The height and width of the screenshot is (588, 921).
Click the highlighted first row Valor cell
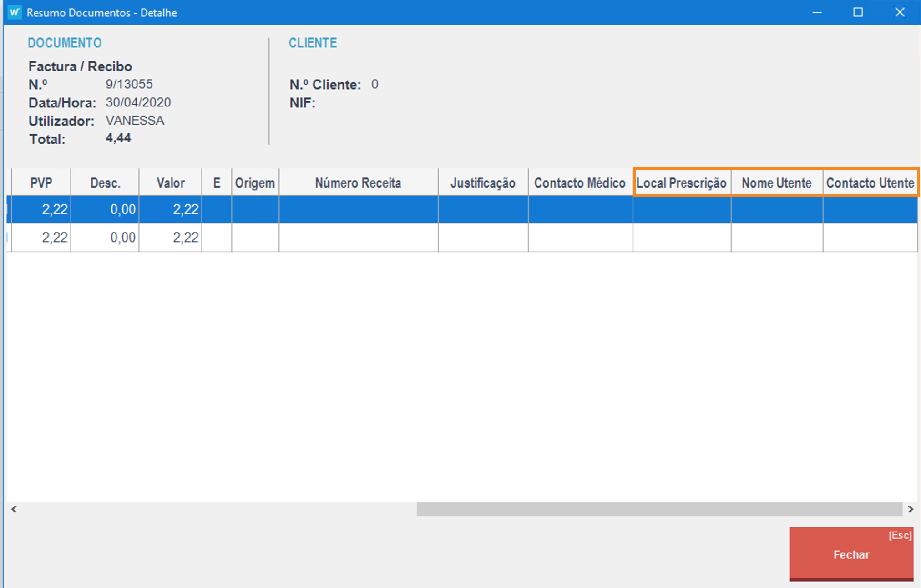[x=171, y=209]
